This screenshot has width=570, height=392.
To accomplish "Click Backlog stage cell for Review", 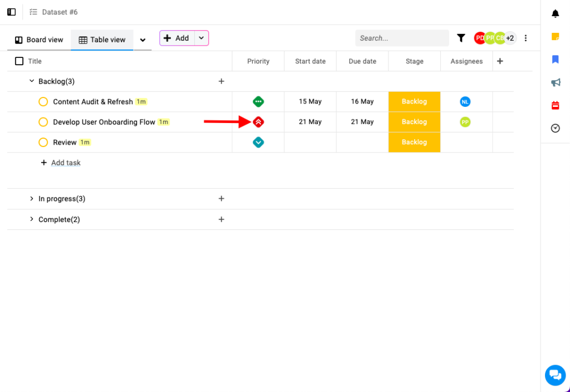I will pyautogui.click(x=414, y=143).
